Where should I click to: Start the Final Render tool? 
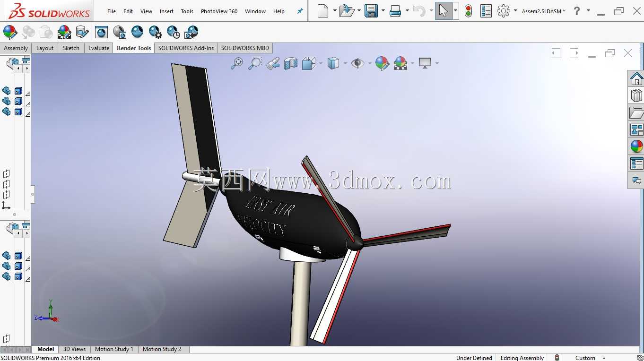click(x=137, y=32)
